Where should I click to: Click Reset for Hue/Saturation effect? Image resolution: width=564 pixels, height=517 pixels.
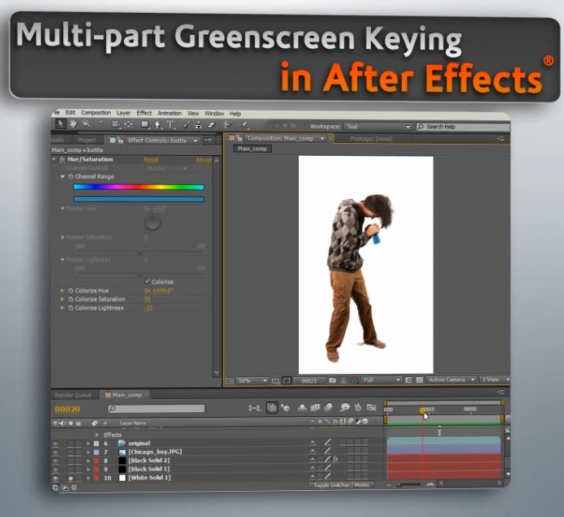[x=151, y=160]
